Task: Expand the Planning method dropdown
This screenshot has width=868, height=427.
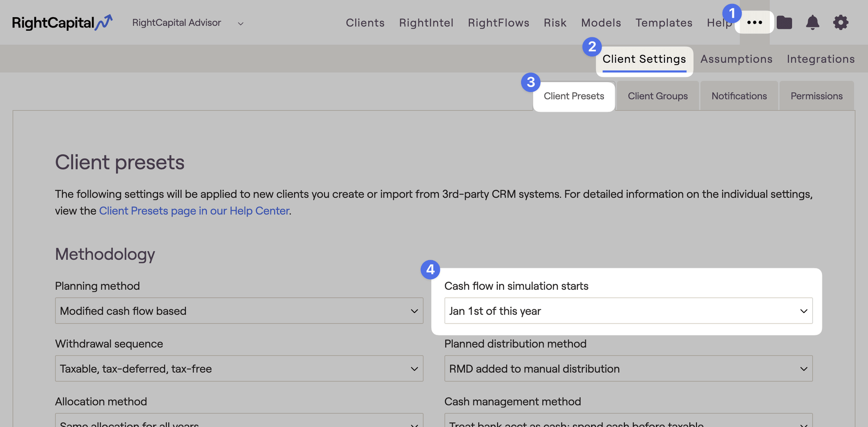Action: click(x=239, y=311)
